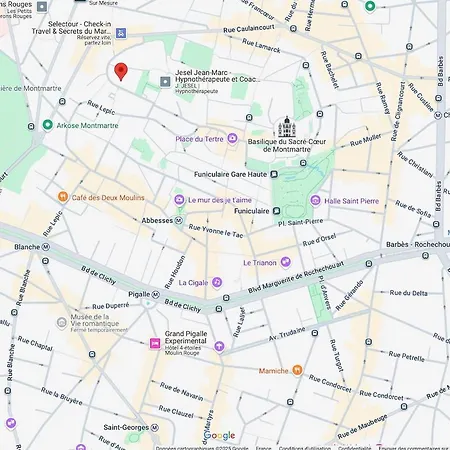Screen dimensions: 450x450
Task: Click the La Cigale music venue icon
Action: (217, 282)
